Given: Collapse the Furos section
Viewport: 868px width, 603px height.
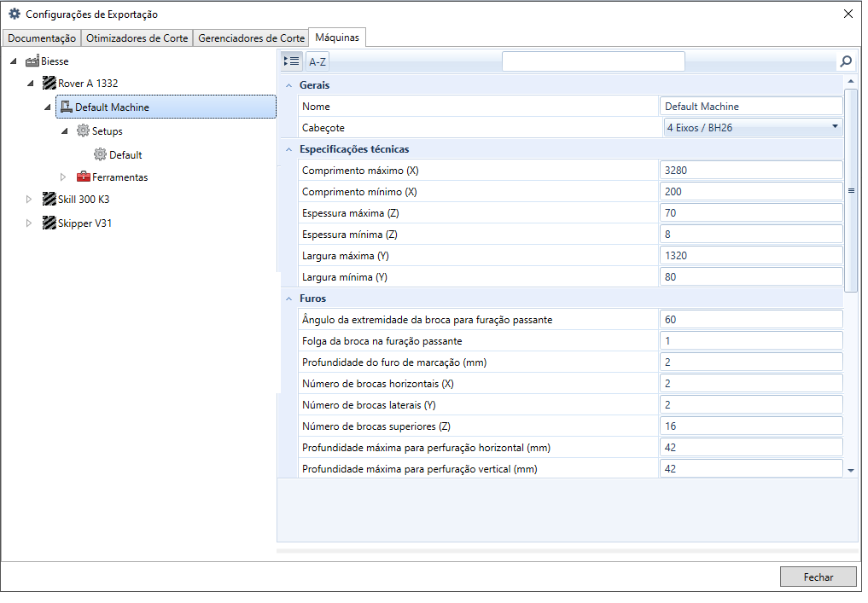Looking at the screenshot, I should pyautogui.click(x=289, y=299).
